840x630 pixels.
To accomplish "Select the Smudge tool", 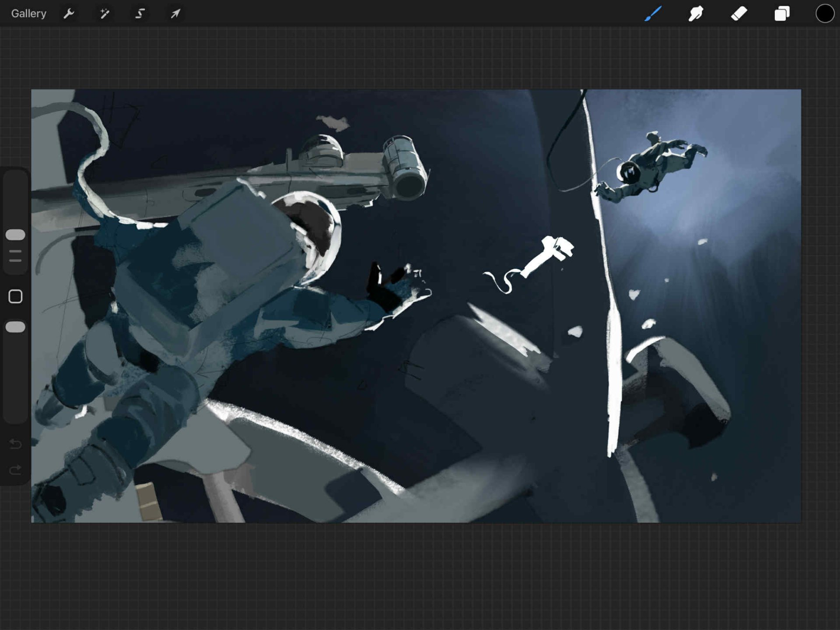I will coord(696,14).
